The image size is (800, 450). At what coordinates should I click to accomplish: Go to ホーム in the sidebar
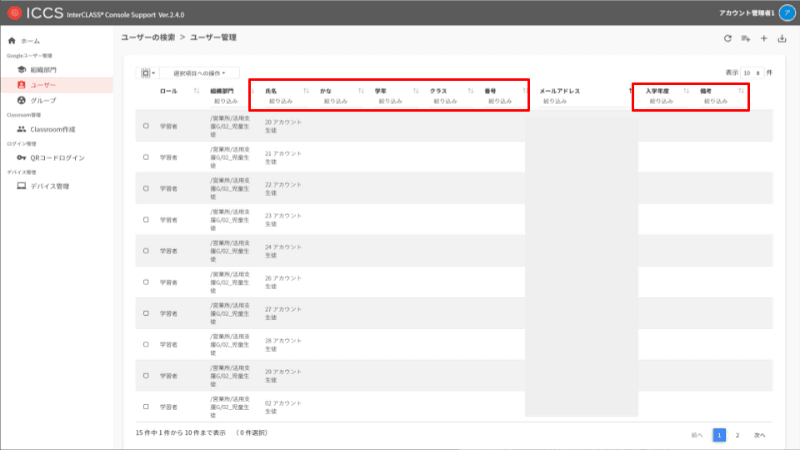30,41
